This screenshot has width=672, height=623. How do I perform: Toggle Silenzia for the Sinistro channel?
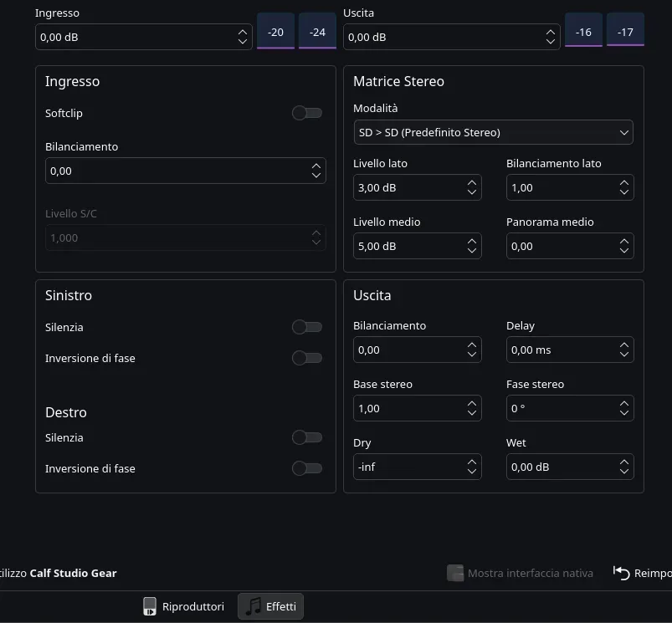(x=306, y=327)
